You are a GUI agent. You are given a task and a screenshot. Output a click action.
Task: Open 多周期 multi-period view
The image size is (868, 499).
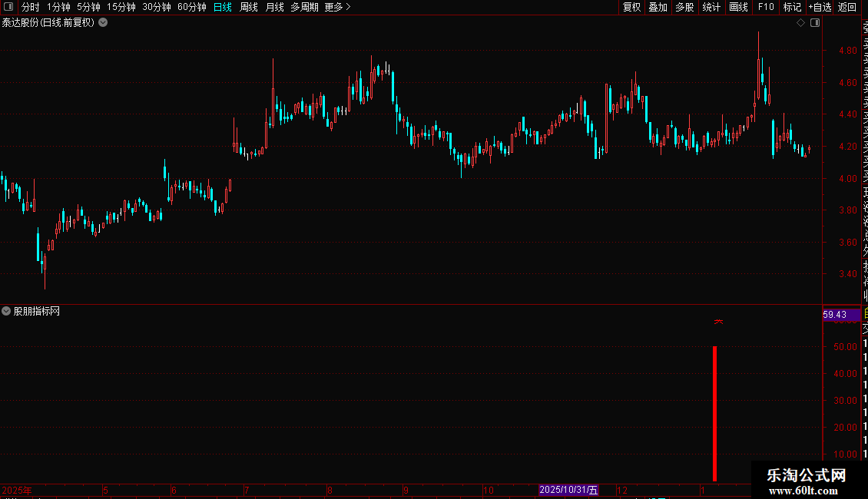click(x=304, y=7)
